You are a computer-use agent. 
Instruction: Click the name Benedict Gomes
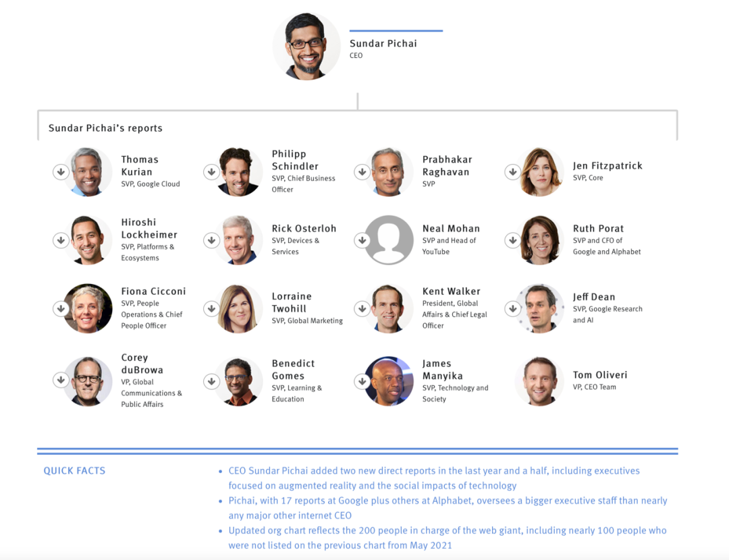click(x=293, y=370)
